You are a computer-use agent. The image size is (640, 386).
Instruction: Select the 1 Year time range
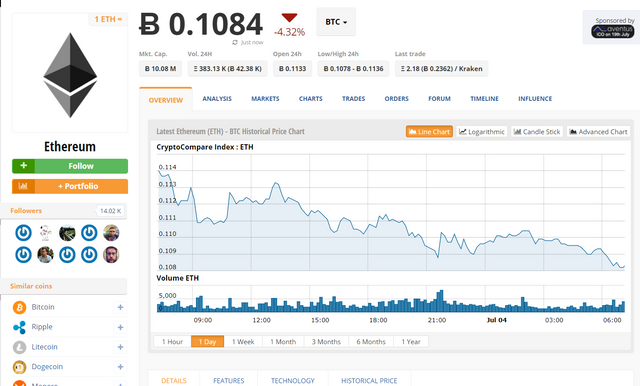pos(411,342)
